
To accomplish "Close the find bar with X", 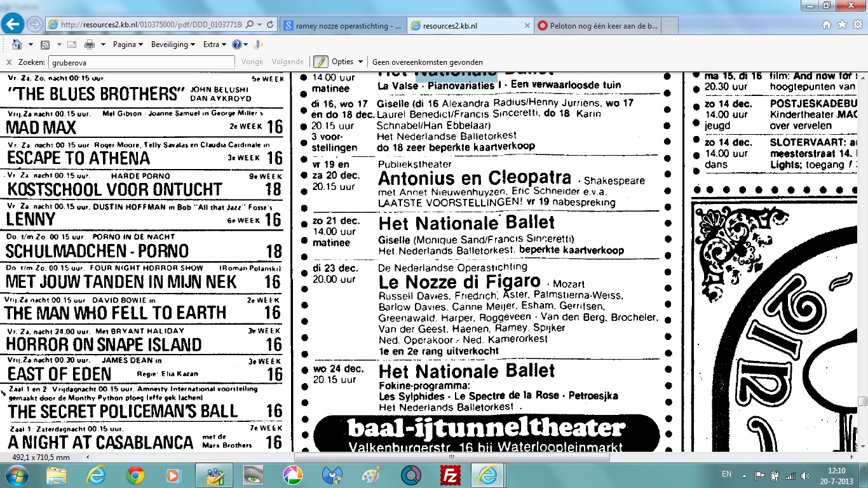I will (9, 62).
